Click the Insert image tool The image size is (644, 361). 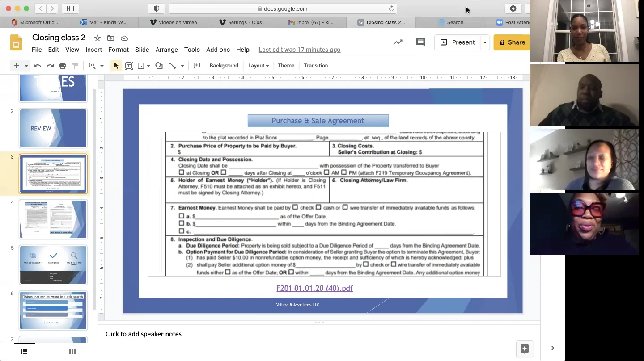pyautogui.click(x=141, y=66)
